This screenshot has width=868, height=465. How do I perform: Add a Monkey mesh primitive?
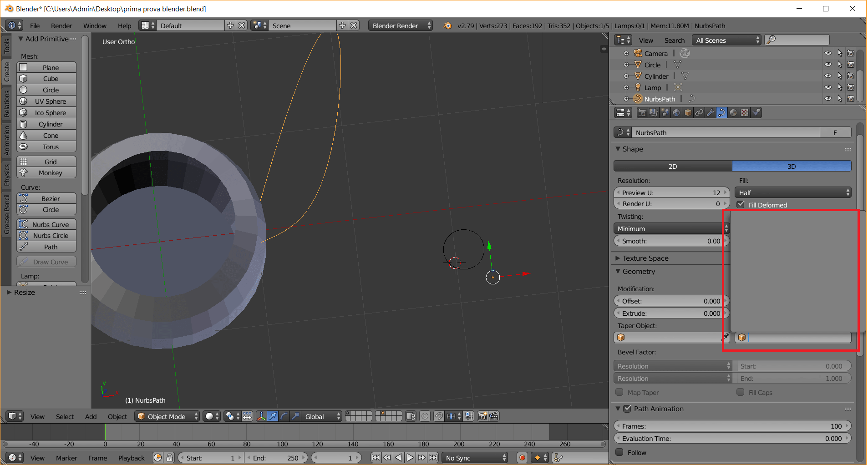coord(46,173)
